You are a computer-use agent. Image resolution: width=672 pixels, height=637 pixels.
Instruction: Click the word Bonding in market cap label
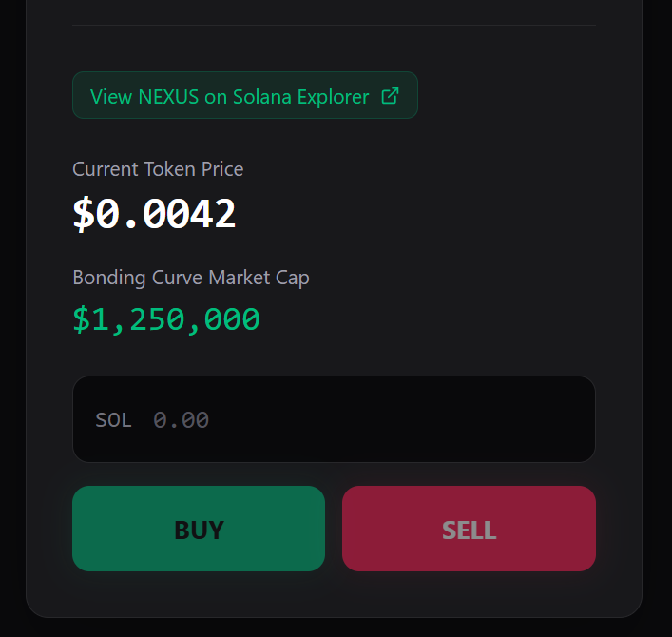coord(109,278)
